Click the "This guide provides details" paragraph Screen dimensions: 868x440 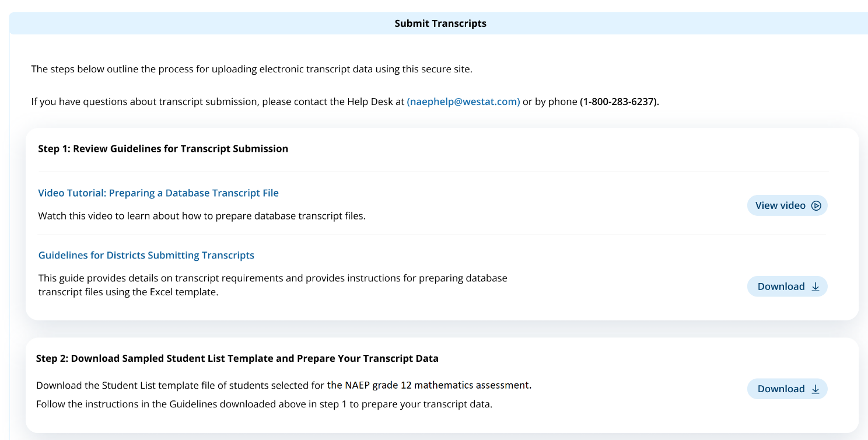click(x=272, y=285)
